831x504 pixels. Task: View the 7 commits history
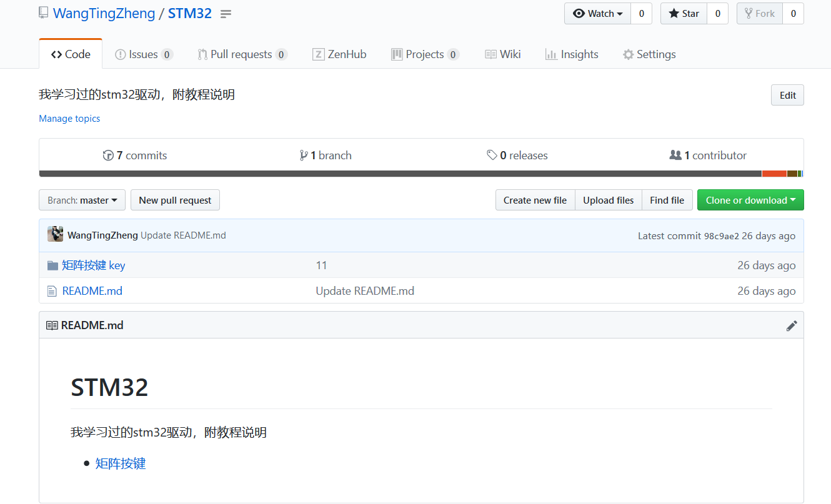pos(135,156)
